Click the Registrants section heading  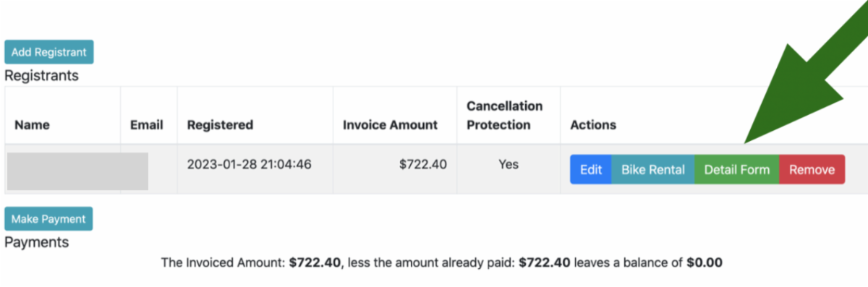click(x=41, y=75)
